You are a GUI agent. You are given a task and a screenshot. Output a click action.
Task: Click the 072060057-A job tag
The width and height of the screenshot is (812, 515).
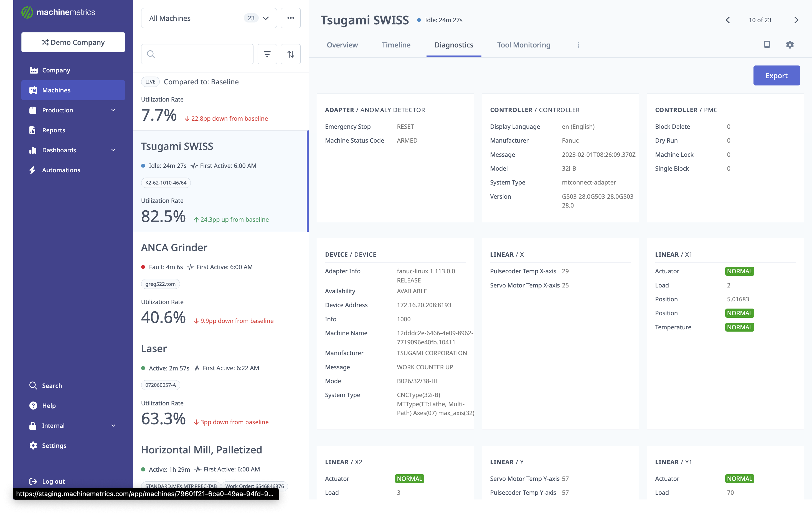coord(161,385)
